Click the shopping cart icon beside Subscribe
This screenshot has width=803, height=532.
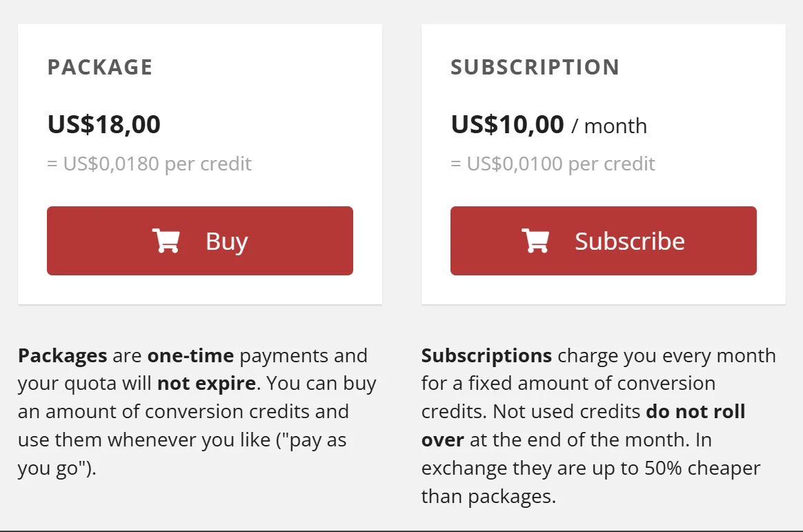[x=535, y=241]
